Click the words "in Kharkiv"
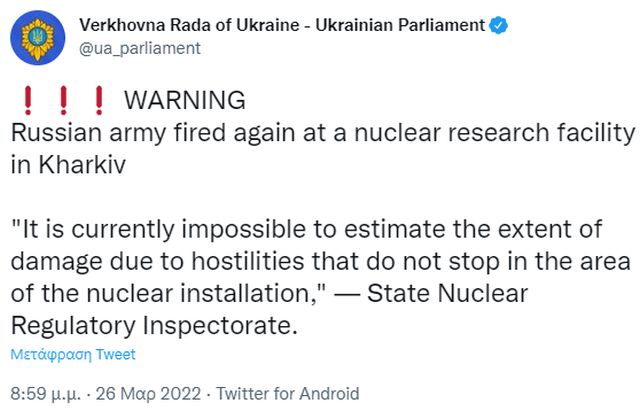Viewport: 640px width, 411px height. point(67,164)
